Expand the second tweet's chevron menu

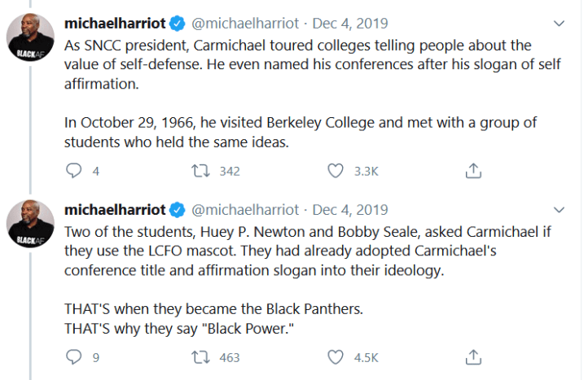click(x=558, y=209)
